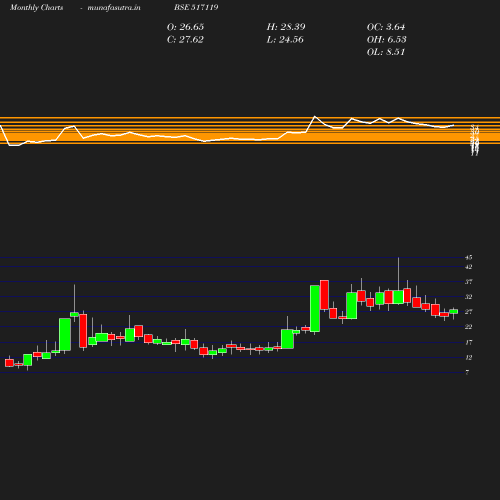Select the low value 'L: 24.56'
This screenshot has height=500, width=500.
coord(285,40)
